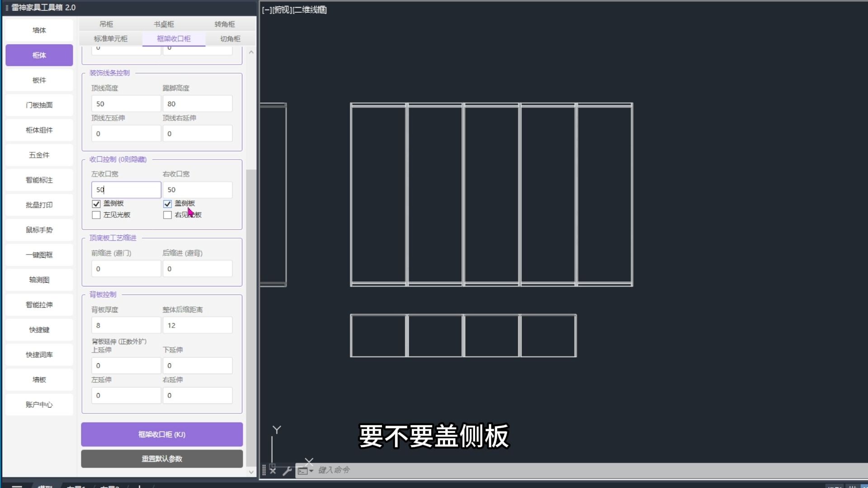Viewport: 868px width, 488px height.
Task: Open the [俯视] view menu
Action: 283,10
